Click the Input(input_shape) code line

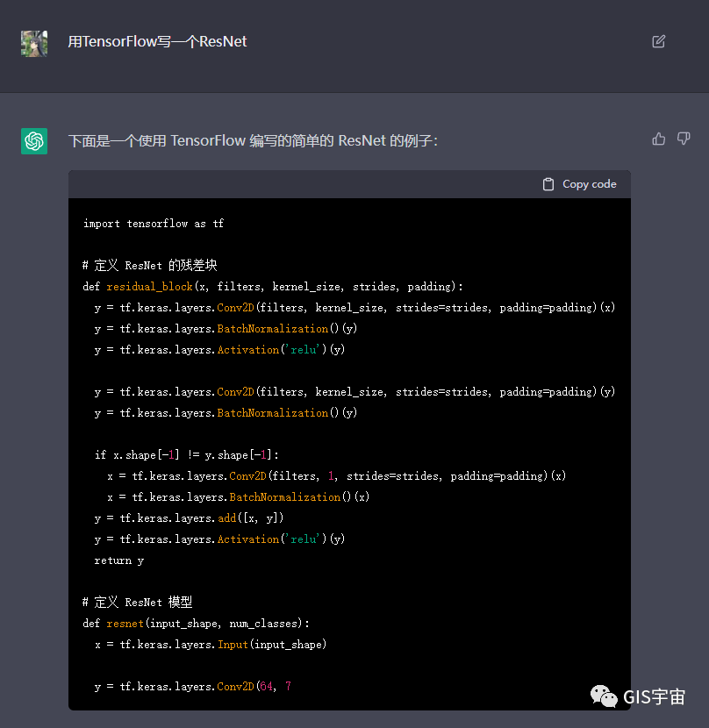[x=211, y=645]
